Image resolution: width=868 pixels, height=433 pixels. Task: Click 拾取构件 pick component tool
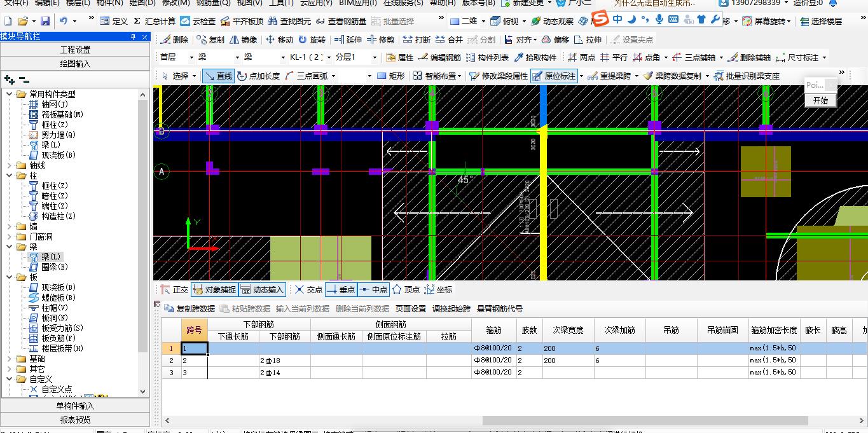(x=535, y=57)
